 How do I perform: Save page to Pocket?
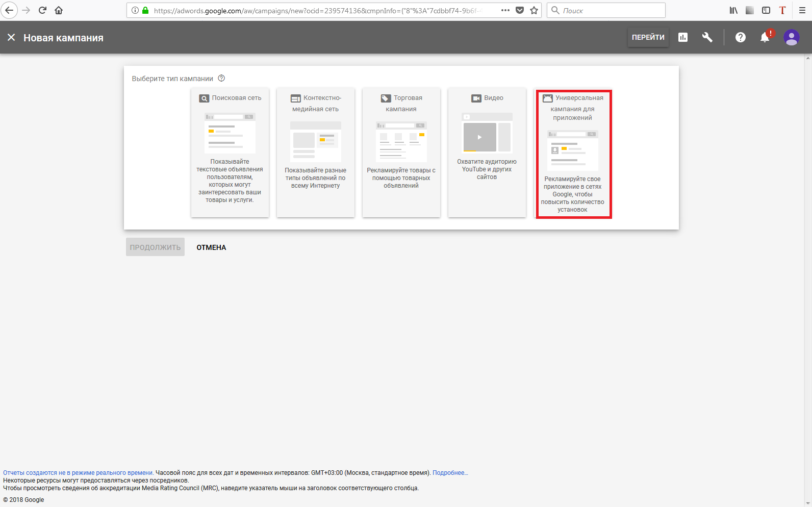click(520, 10)
